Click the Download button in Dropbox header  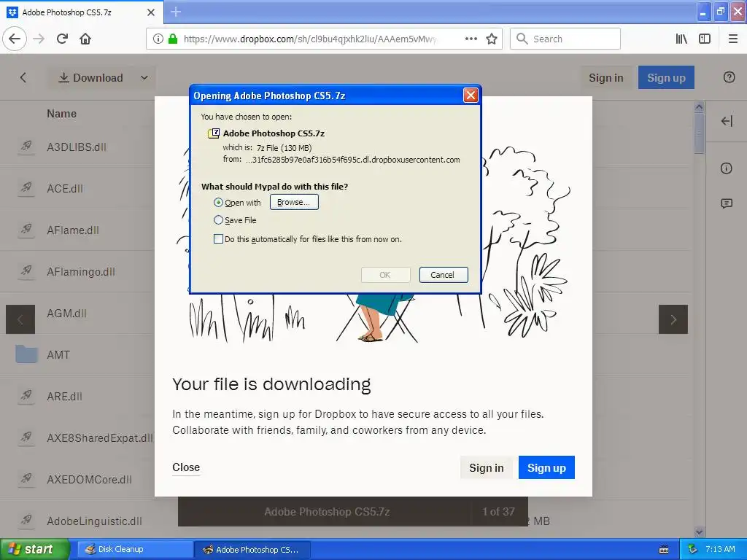(x=90, y=77)
